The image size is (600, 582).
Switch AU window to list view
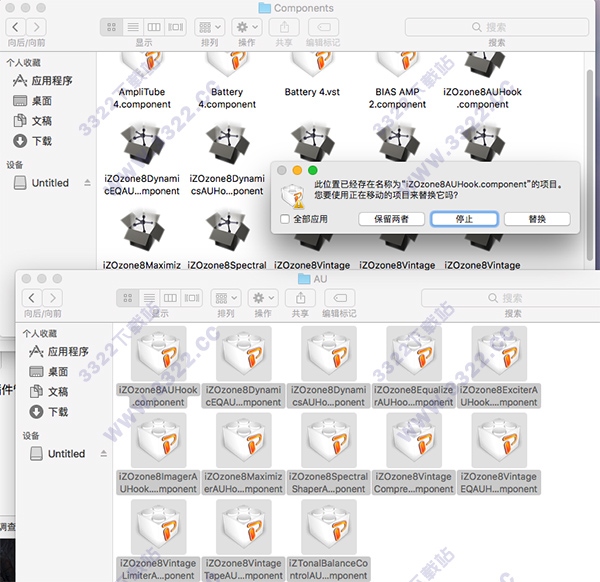pyautogui.click(x=149, y=298)
